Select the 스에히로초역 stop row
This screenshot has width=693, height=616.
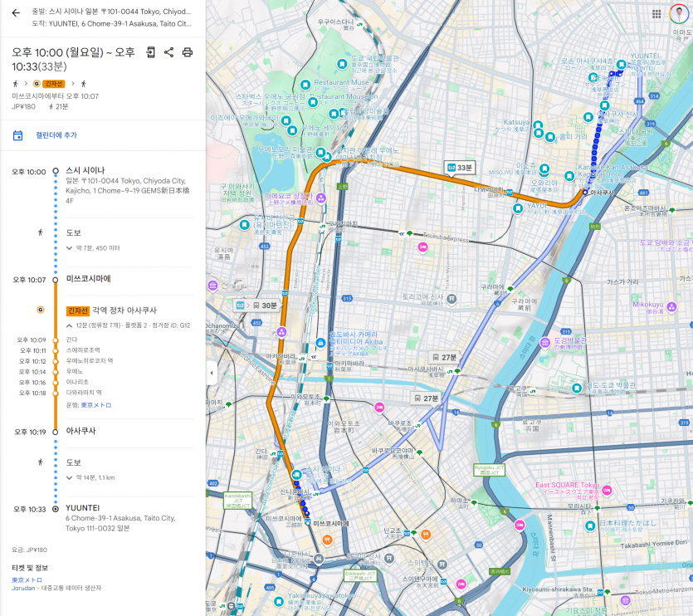(x=83, y=350)
